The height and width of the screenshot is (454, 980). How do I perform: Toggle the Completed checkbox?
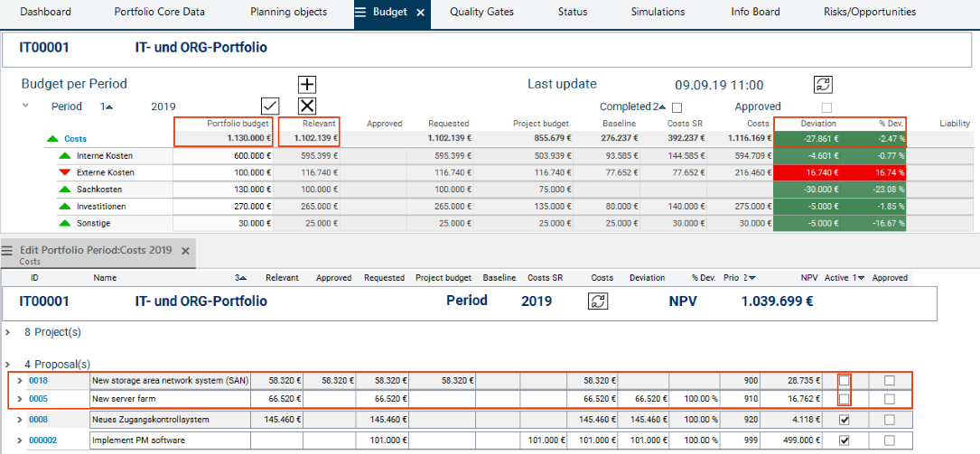[x=677, y=107]
